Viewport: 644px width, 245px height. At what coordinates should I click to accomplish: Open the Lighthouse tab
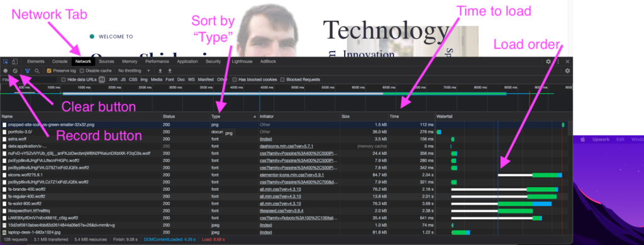point(242,62)
